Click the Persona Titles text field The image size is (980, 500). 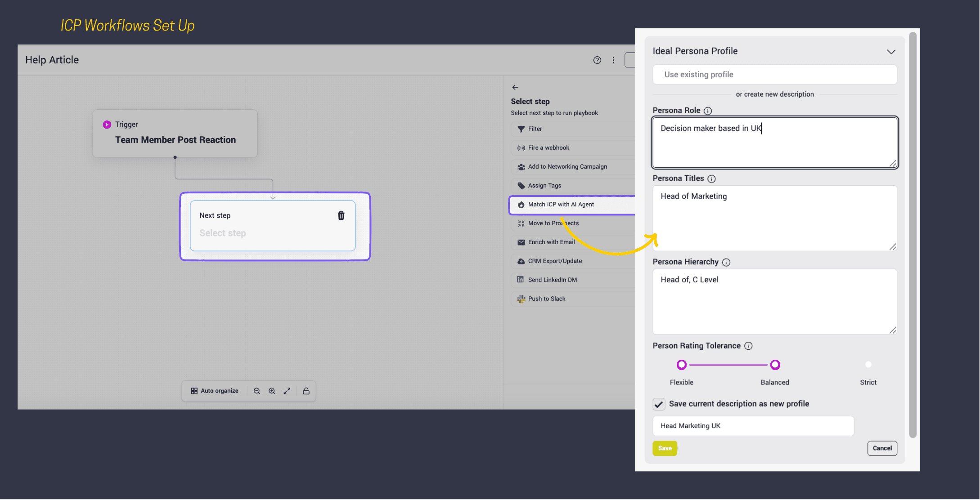coord(774,218)
